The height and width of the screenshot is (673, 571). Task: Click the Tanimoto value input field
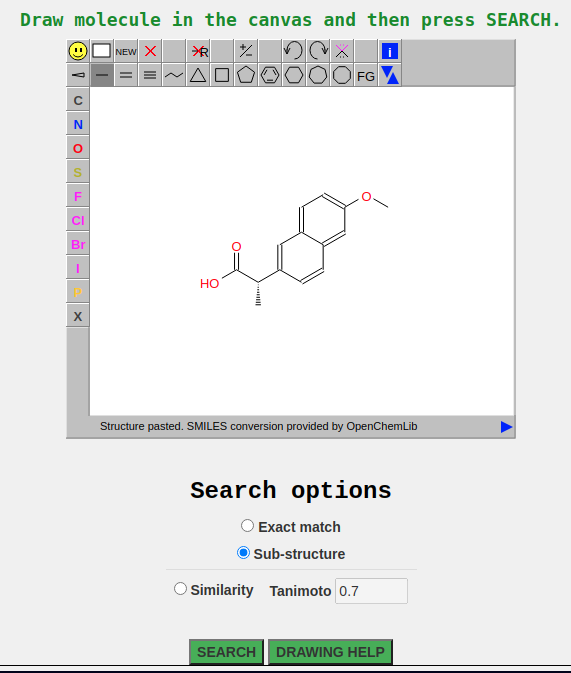pyautogui.click(x=371, y=591)
